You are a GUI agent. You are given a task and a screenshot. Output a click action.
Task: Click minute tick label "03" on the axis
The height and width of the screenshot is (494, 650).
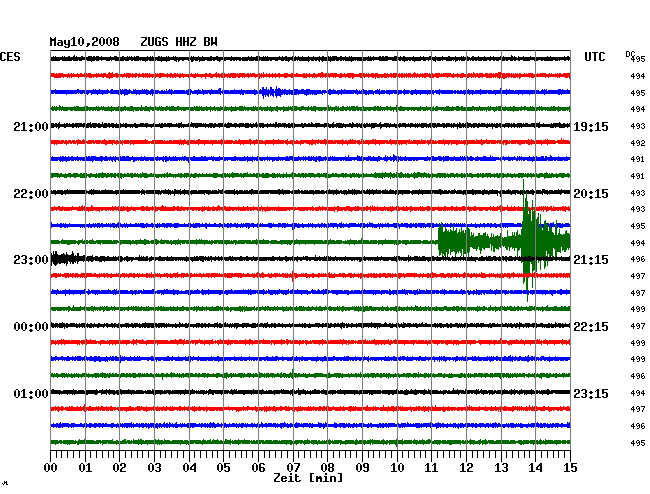coord(154,468)
